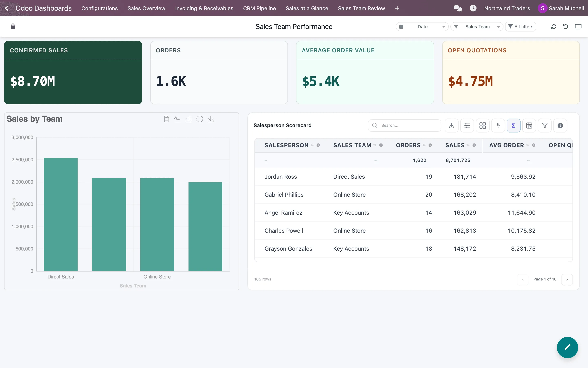Show scorecard info with the info icon
This screenshot has width=588, height=368.
pos(560,126)
